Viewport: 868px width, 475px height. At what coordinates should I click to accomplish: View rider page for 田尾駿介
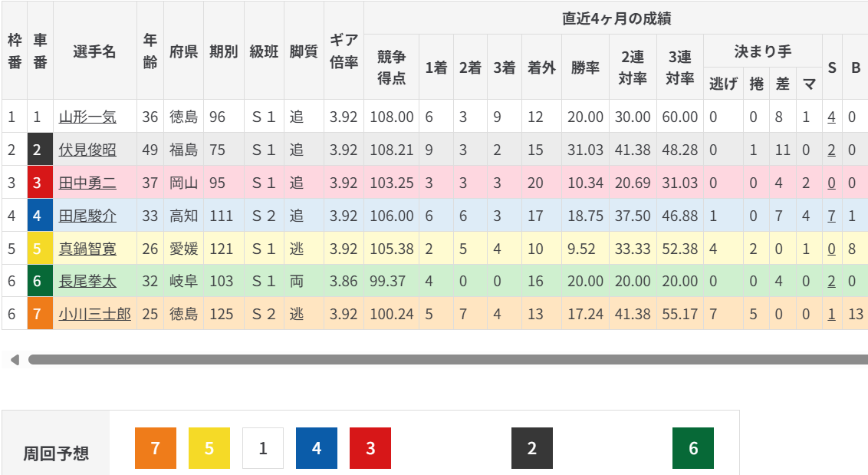(x=87, y=216)
